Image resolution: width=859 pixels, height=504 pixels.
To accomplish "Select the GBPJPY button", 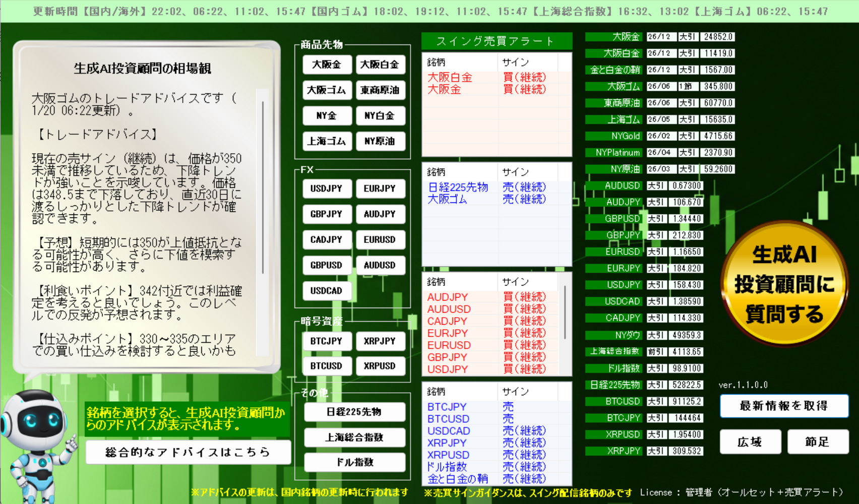I will (x=327, y=214).
